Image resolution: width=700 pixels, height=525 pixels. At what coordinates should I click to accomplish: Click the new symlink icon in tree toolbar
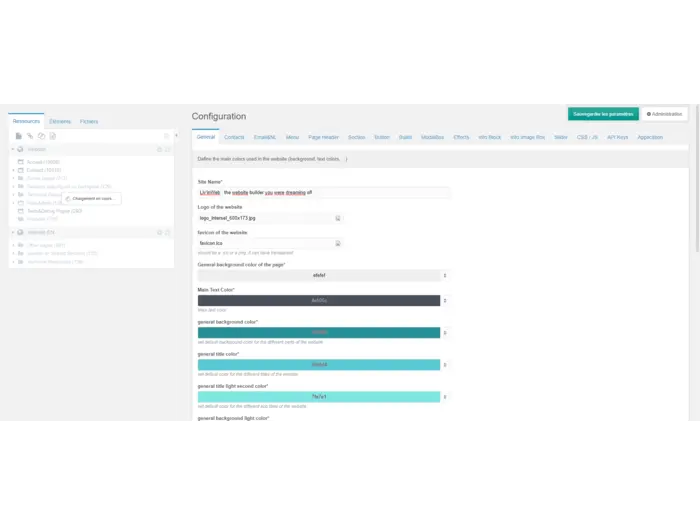click(41, 135)
